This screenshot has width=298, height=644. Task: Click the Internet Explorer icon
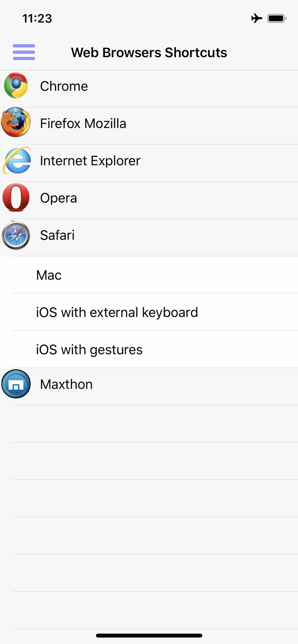[16, 160]
